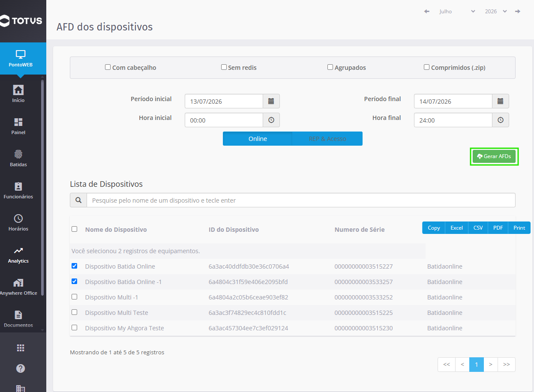This screenshot has height=392, width=534.
Task: Enable the Com cabeçalho checkbox
Action: [x=108, y=67]
